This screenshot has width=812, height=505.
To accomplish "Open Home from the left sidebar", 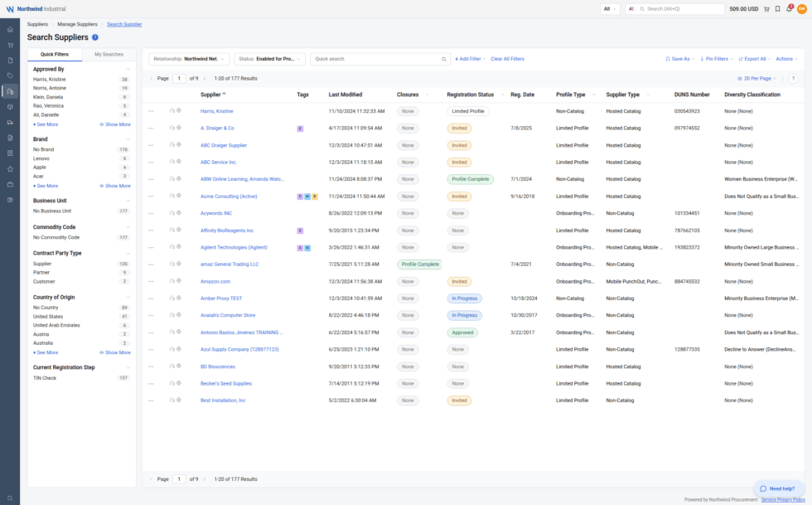I will 10,30.
